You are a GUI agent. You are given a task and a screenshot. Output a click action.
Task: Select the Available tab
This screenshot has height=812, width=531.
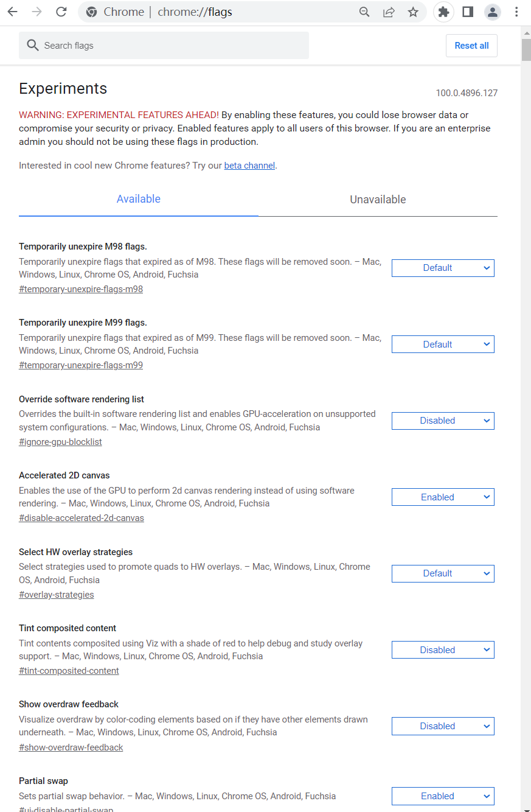pyautogui.click(x=139, y=199)
